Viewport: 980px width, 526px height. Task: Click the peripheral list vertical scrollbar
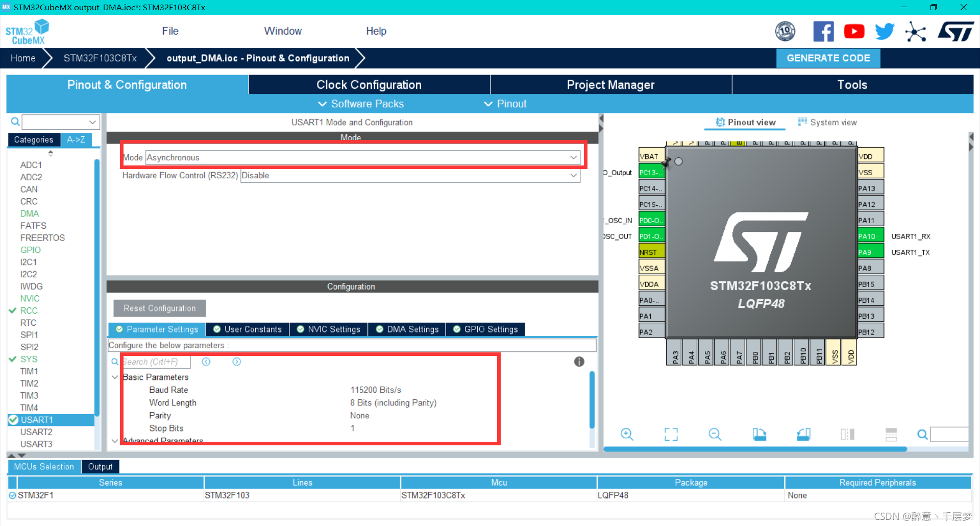(x=97, y=287)
